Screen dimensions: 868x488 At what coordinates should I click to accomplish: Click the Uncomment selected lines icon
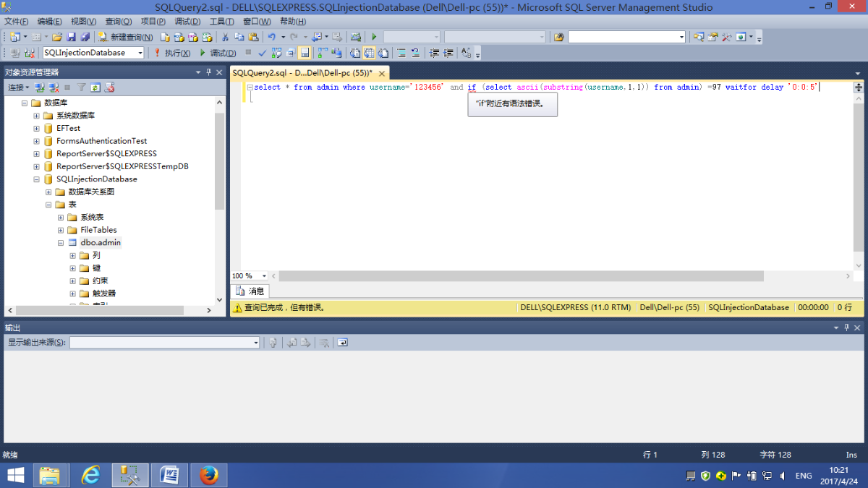coord(415,53)
